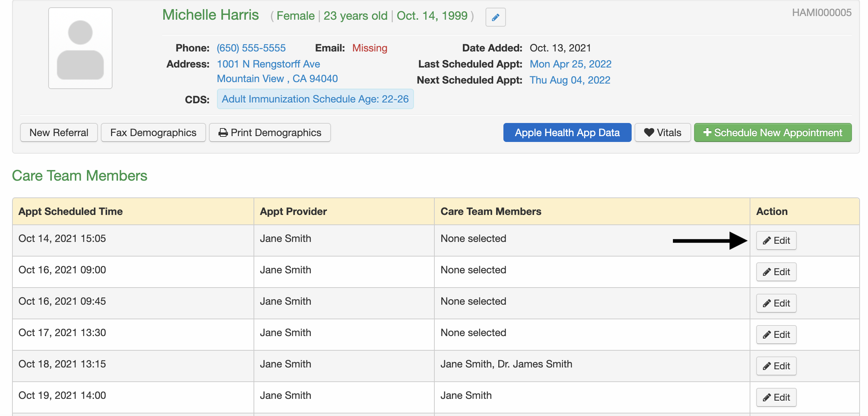Open Apple Health App Data
868x416 pixels.
(567, 132)
